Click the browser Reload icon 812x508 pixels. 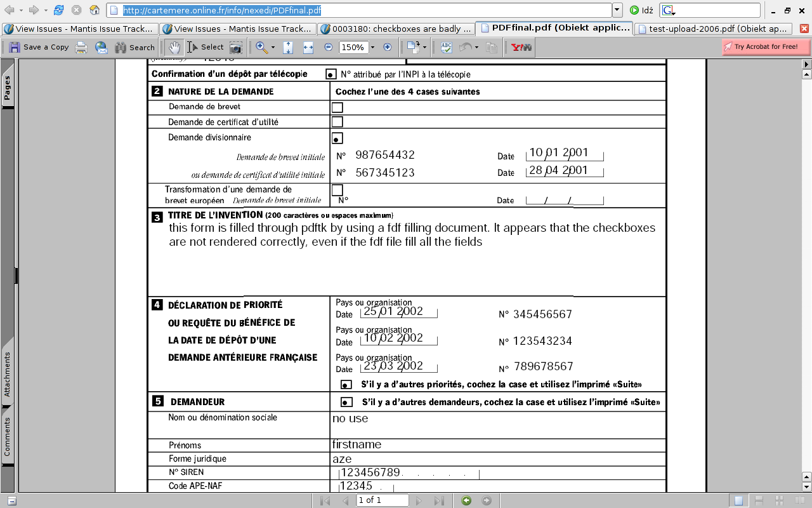click(x=59, y=10)
